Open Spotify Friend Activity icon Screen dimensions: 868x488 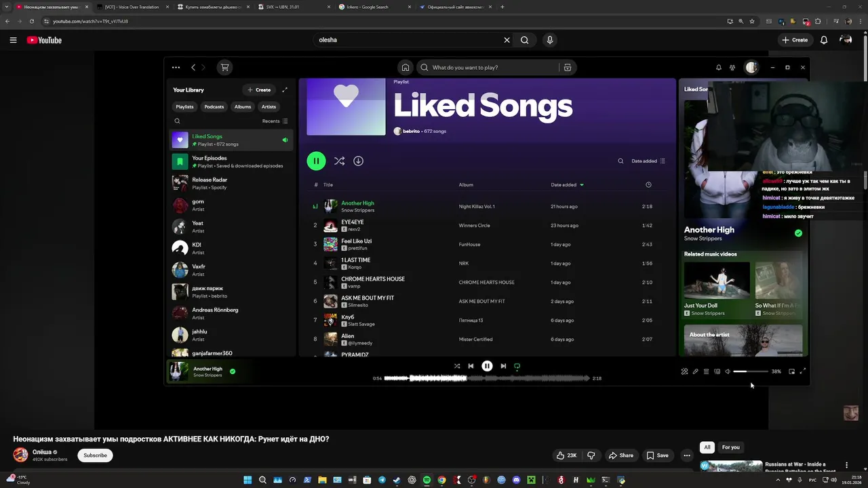point(732,67)
